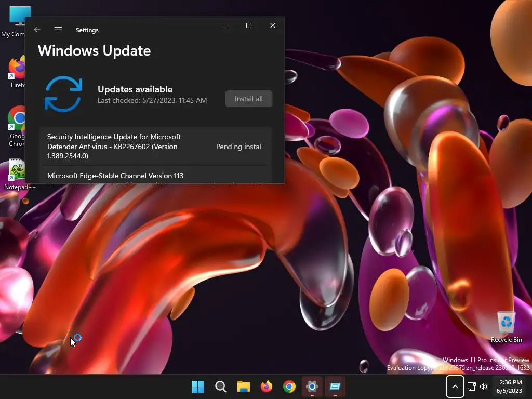This screenshot has height=399, width=532.
Task: Close the Settings window
Action: [x=272, y=25]
